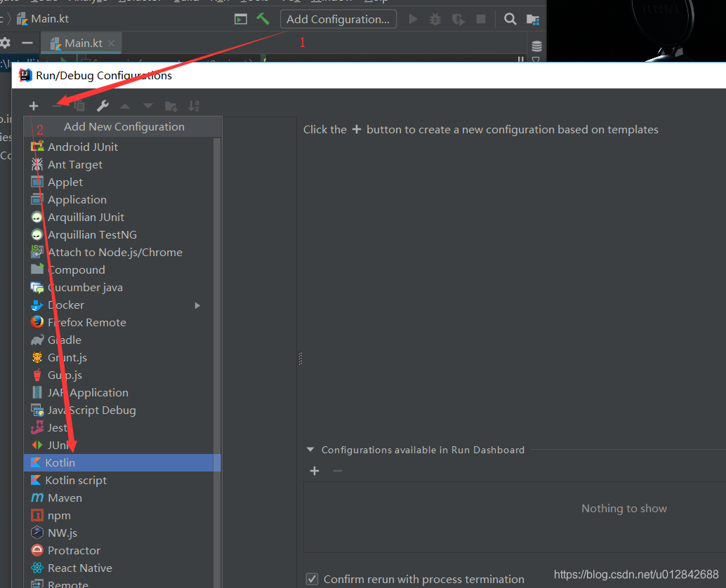Select JavaScript Debug configuration type

(119, 410)
